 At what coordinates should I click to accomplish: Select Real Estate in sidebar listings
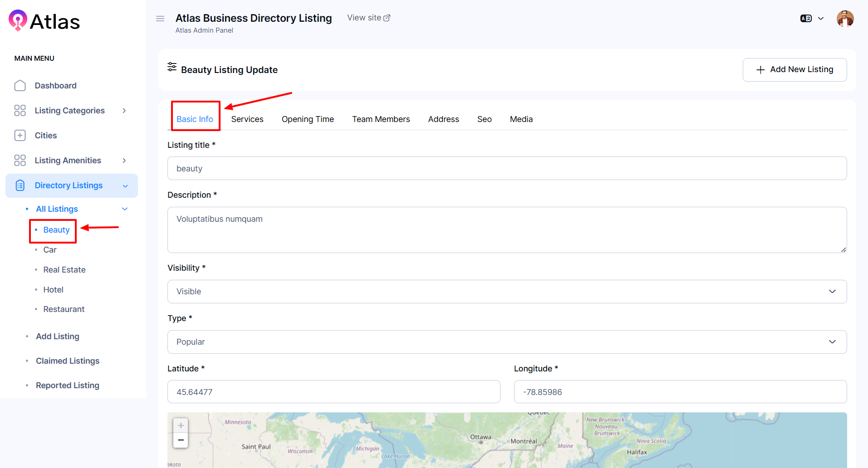coord(64,270)
